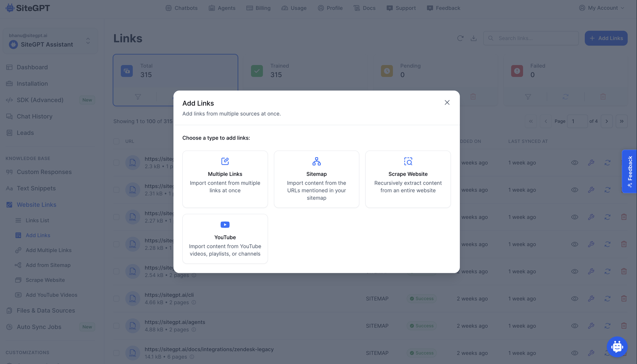Jump to the first page of links
The width and height of the screenshot is (637, 364).
[531, 121]
